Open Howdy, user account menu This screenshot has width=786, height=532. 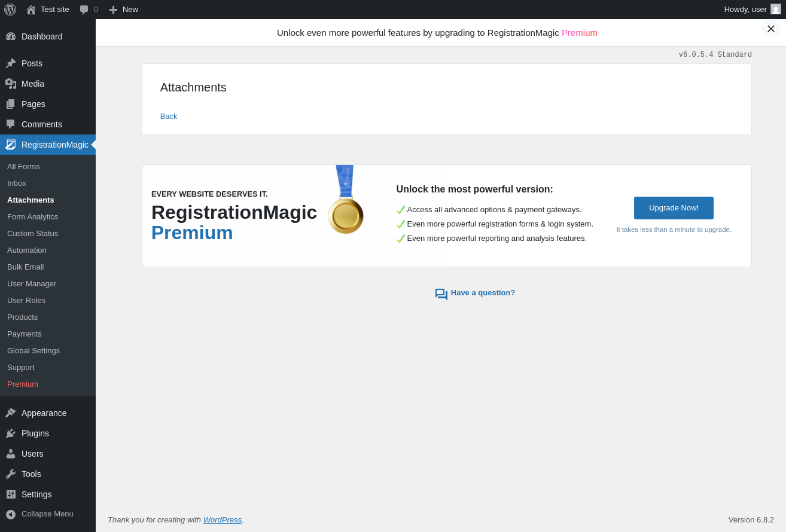[x=745, y=10]
